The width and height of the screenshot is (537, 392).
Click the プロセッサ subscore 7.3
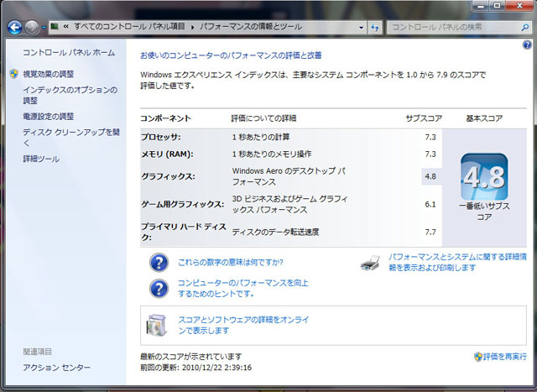click(x=430, y=137)
